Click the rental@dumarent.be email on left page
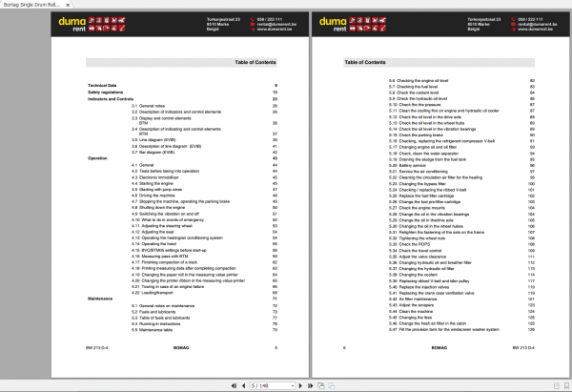The height and width of the screenshot is (392, 572). coord(276,24)
